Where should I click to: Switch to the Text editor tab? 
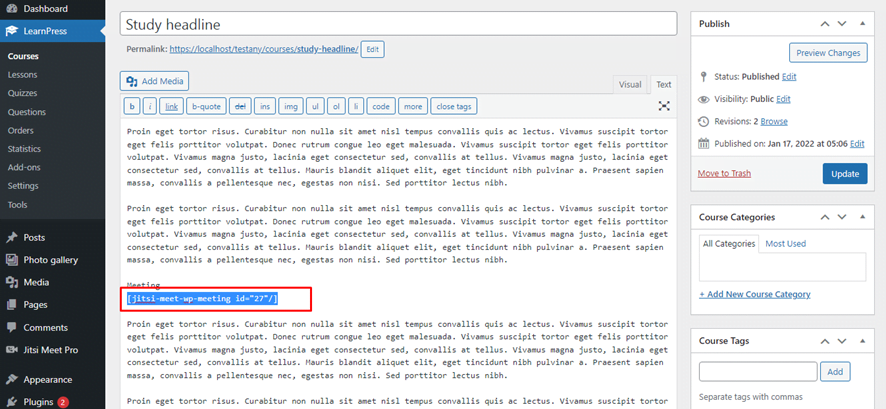point(663,84)
